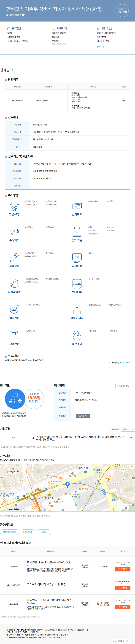The height and width of the screenshot is (644, 135).
Task: Click the 기업정보 building icon
Action: click(x=98, y=29)
